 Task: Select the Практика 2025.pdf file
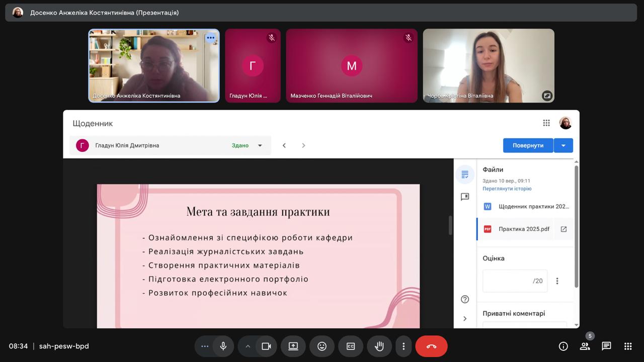tap(524, 229)
